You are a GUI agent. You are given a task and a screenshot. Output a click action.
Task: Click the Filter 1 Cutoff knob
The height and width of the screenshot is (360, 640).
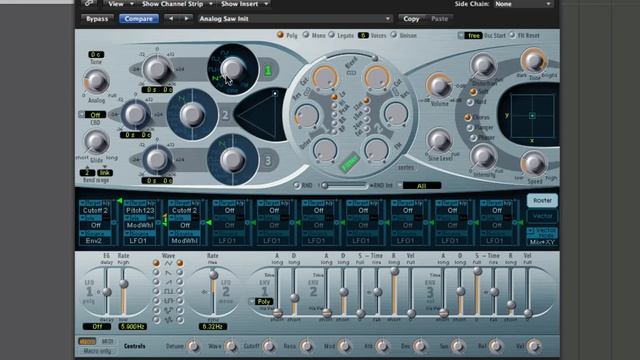(325, 78)
